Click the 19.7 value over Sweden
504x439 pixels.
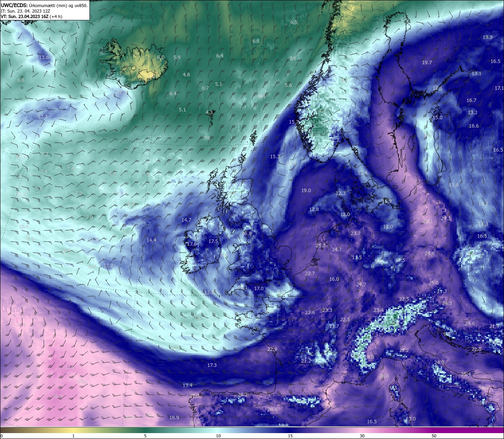click(427, 63)
